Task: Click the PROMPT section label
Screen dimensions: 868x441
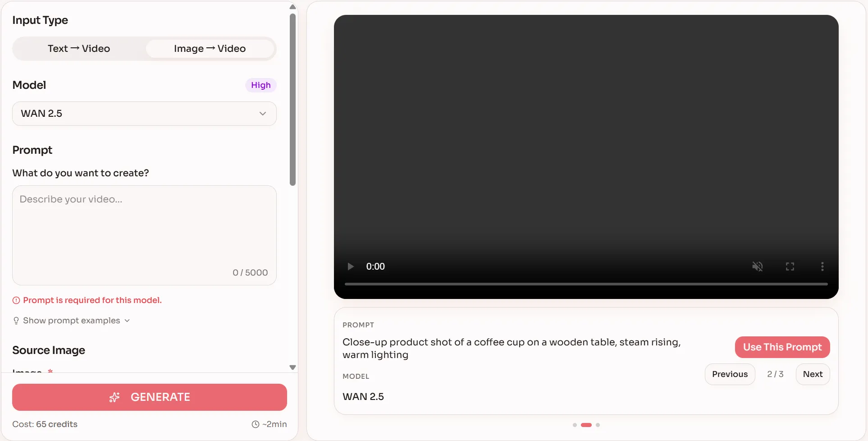Action: pos(358,325)
